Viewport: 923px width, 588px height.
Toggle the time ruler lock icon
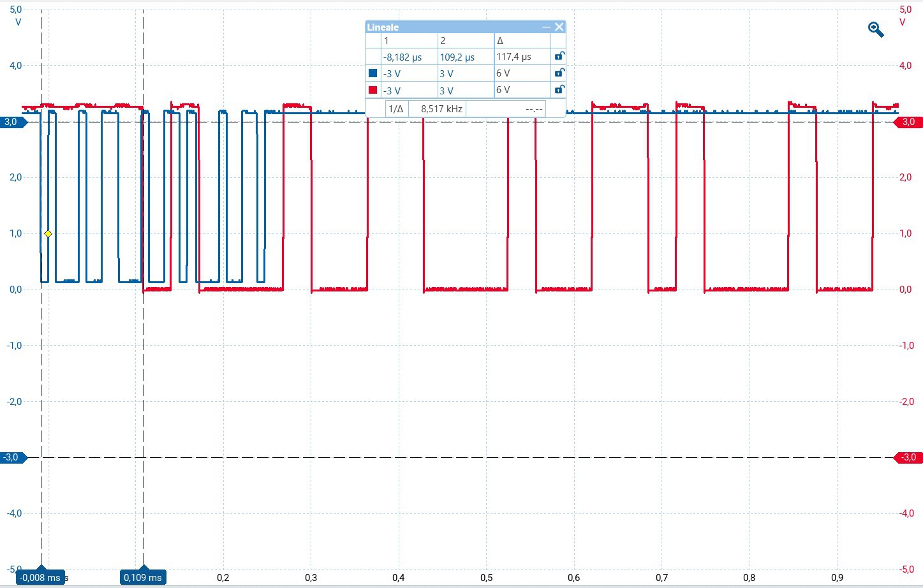(559, 56)
